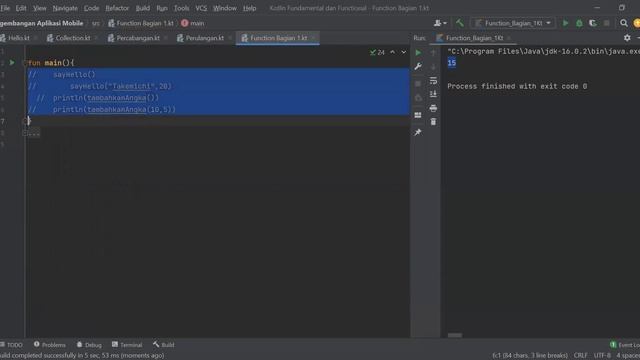Open the Edit menu
This screenshot has height=360, width=640.
click(21, 8)
